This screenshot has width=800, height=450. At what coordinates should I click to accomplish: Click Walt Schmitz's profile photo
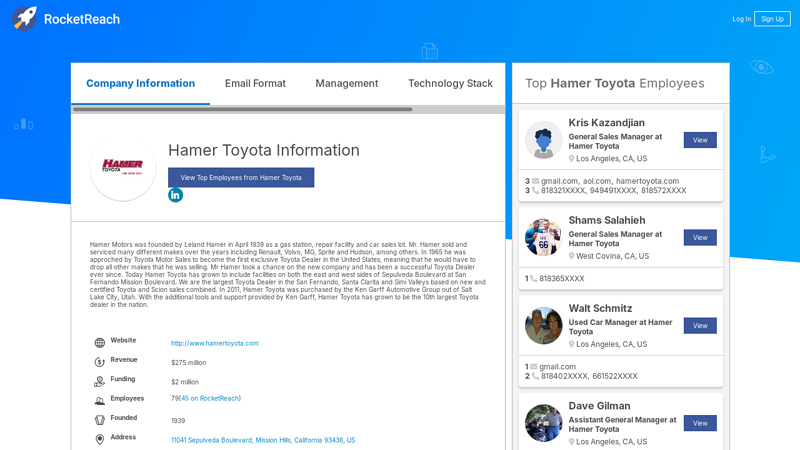point(543,326)
